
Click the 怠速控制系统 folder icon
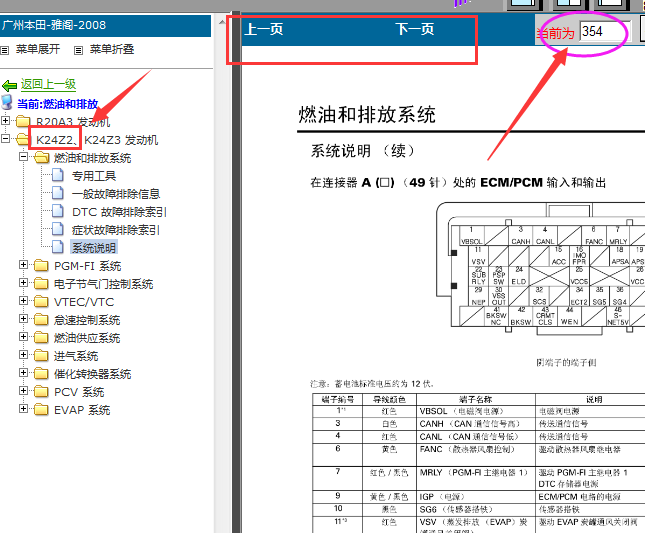pos(41,319)
